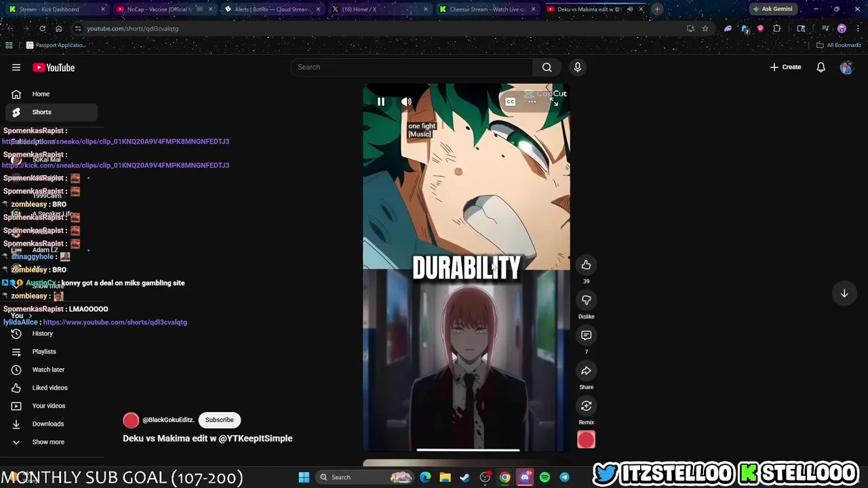Open Spotify from the taskbar
868x488 pixels.
click(x=545, y=477)
